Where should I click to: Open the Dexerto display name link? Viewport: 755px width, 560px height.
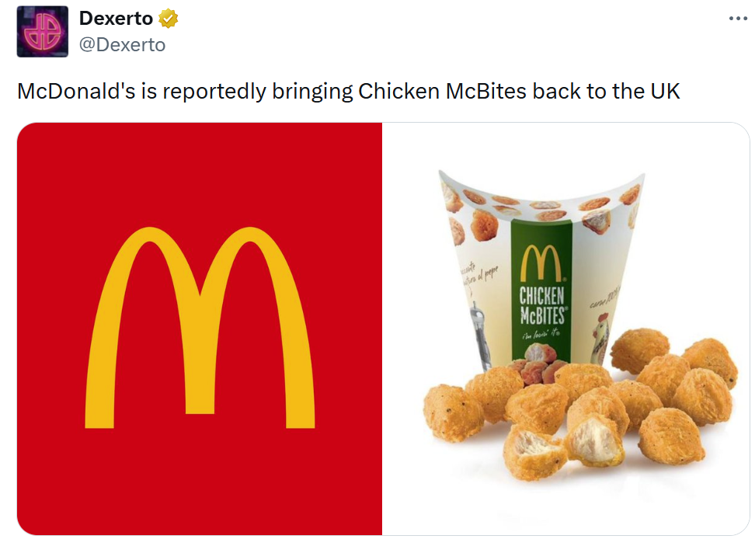pyautogui.click(x=116, y=19)
